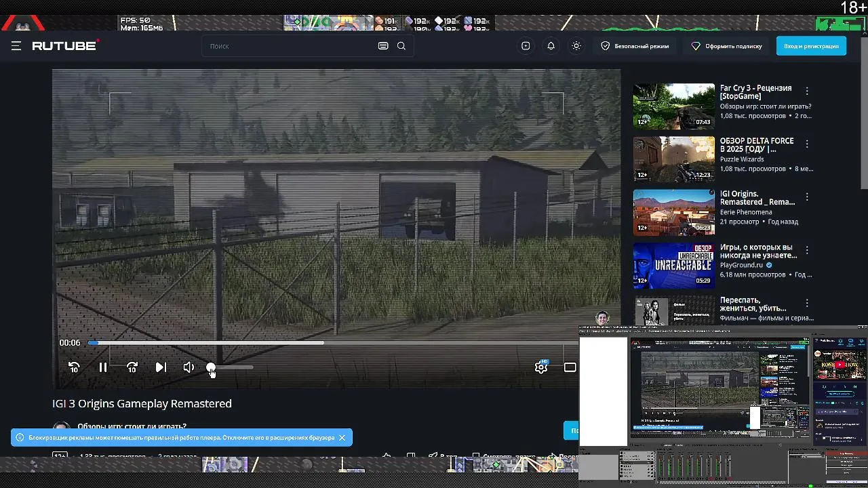868x488 pixels.
Task: Click the upload video plus icon
Action: (526, 46)
